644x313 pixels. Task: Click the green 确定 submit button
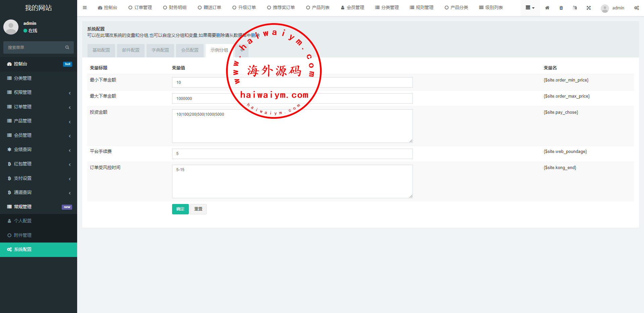[180, 209]
